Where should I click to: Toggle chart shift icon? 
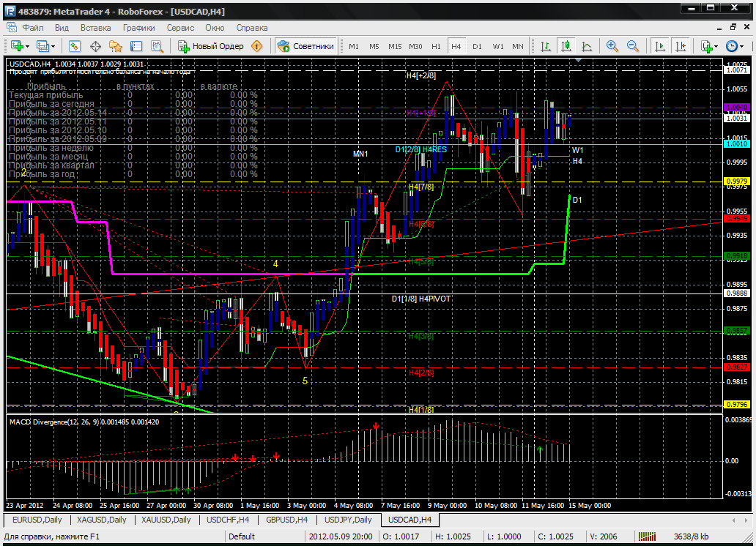coord(681,46)
